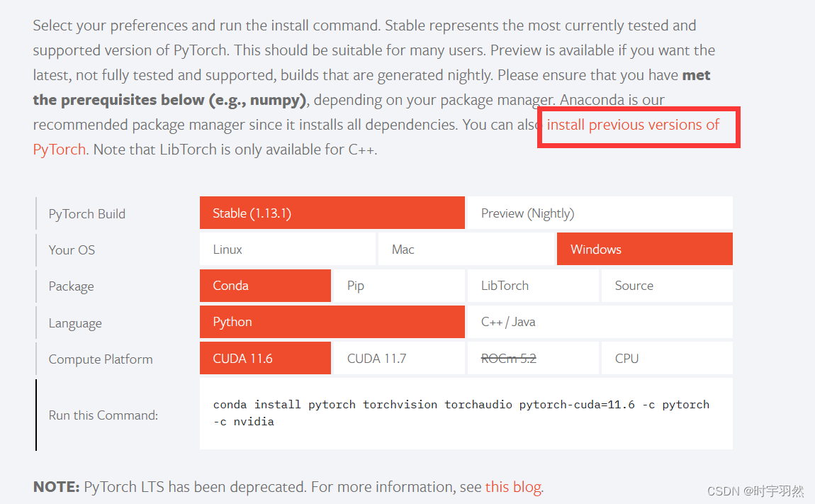Select the LibTorch package option
Viewport: 815px width, 504px height.
pos(533,286)
